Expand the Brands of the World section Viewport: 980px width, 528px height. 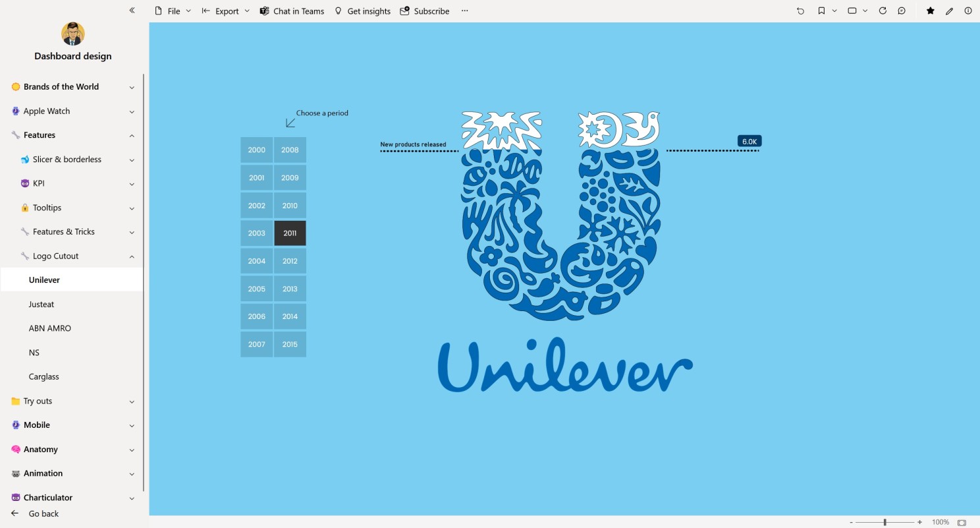pyautogui.click(x=132, y=87)
